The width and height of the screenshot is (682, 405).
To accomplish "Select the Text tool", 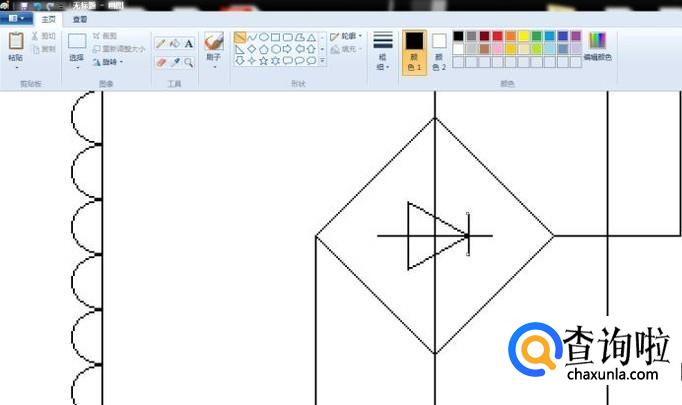I will pos(188,44).
